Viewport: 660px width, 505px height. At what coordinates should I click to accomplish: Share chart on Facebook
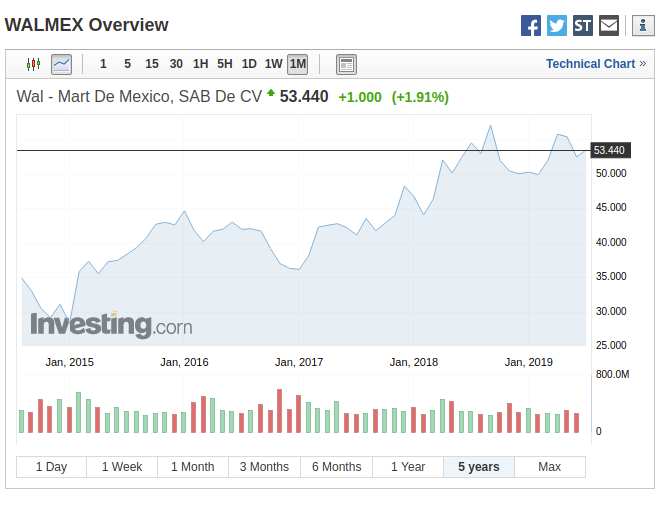point(530,26)
